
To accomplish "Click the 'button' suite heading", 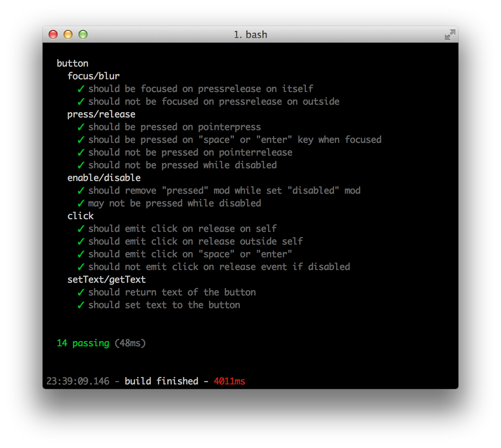I will pos(73,63).
